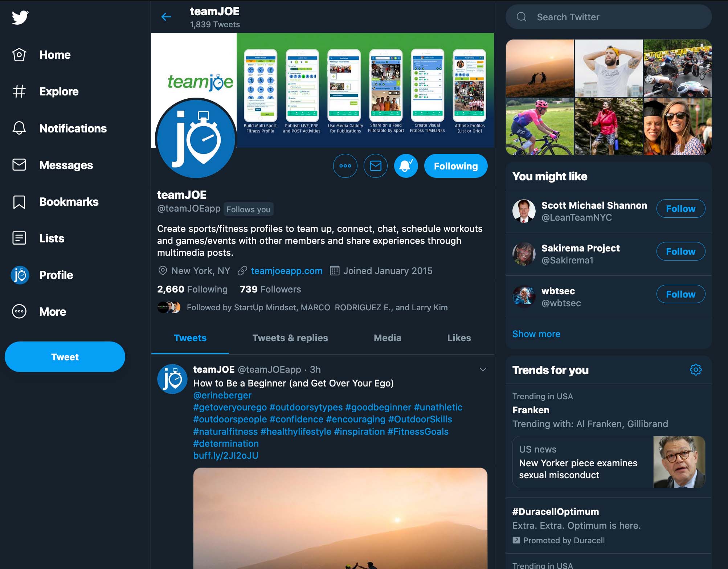Screen dimensions: 728x569
Task: Switch to the Media tab
Action: pyautogui.click(x=387, y=338)
